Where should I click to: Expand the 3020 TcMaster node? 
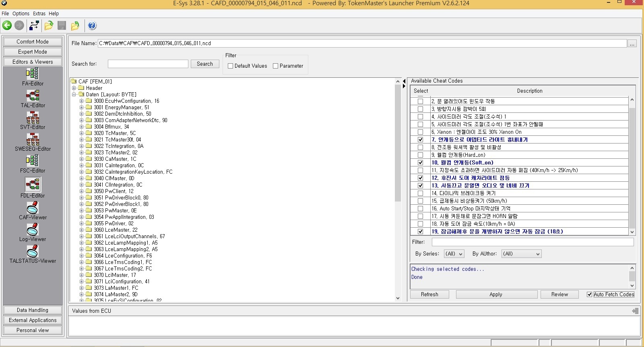pos(82,133)
